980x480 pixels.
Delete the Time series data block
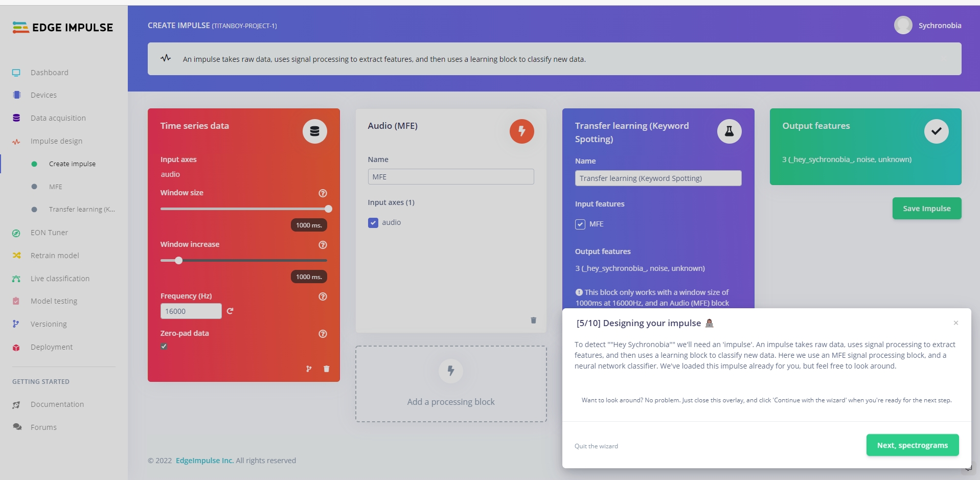point(327,369)
